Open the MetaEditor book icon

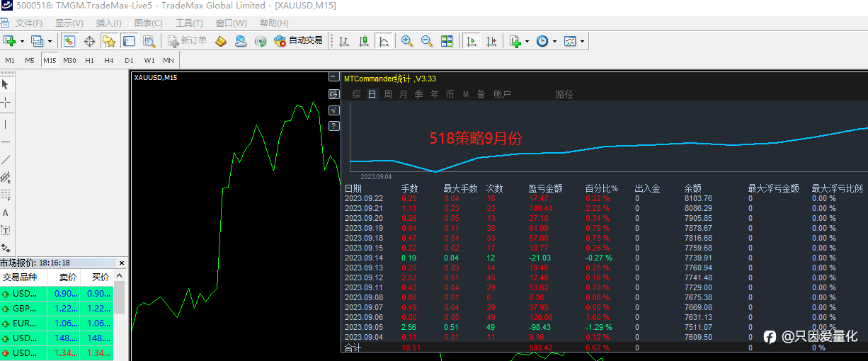[221, 41]
